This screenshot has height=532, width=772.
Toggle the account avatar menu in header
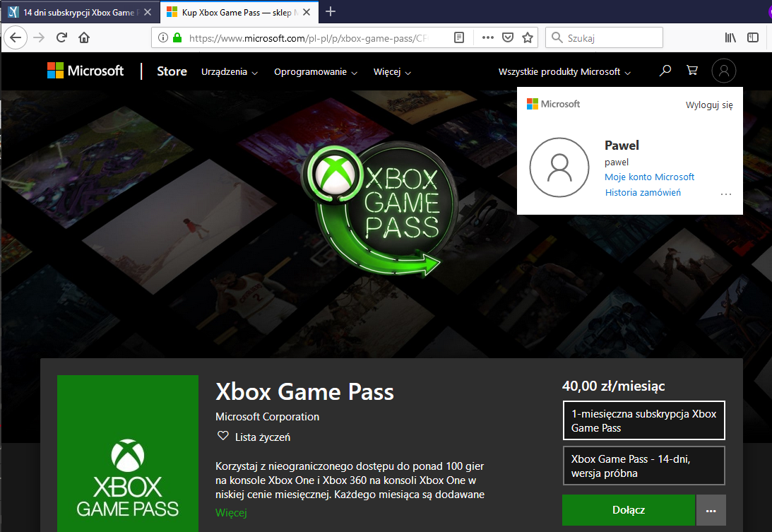tap(724, 71)
